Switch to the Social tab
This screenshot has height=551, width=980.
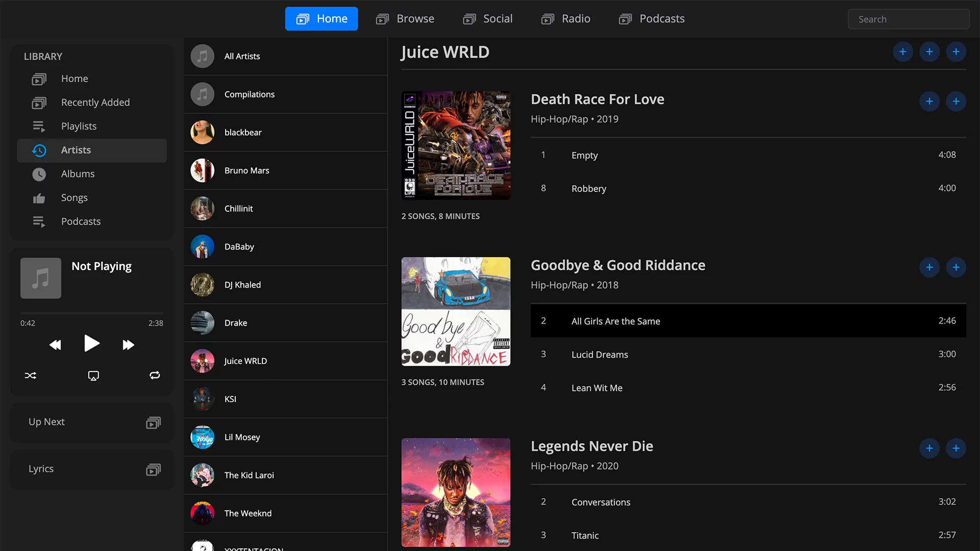pyautogui.click(x=487, y=19)
